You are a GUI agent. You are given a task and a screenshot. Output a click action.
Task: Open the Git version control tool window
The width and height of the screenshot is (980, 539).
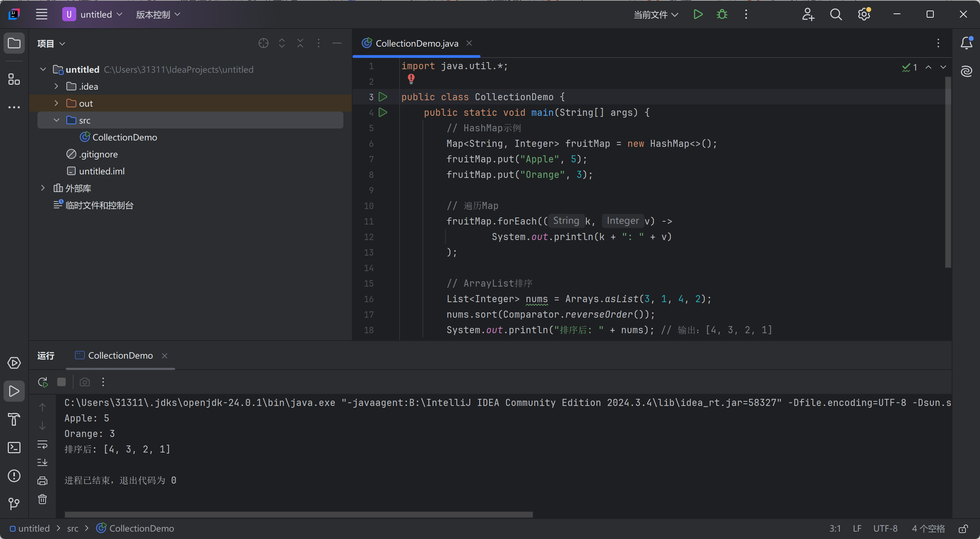(14, 504)
